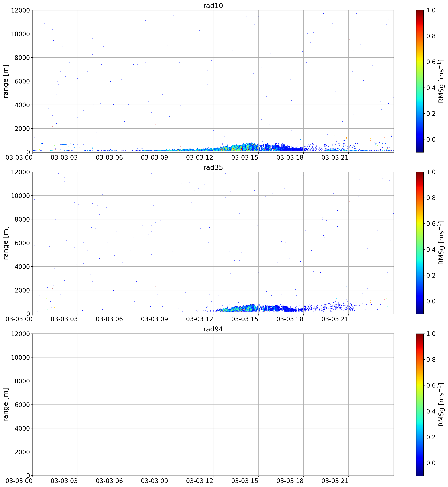This screenshot has width=448, height=487.
Task: Click the 03-03 06 x-tick under rad10
Action: click(x=109, y=158)
